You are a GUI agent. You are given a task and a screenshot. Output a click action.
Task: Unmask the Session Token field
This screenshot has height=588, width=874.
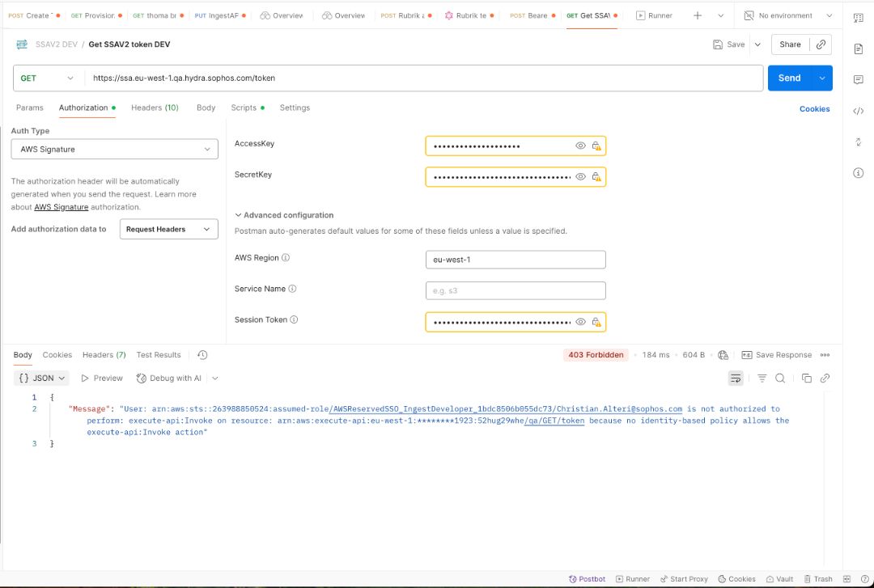point(580,322)
